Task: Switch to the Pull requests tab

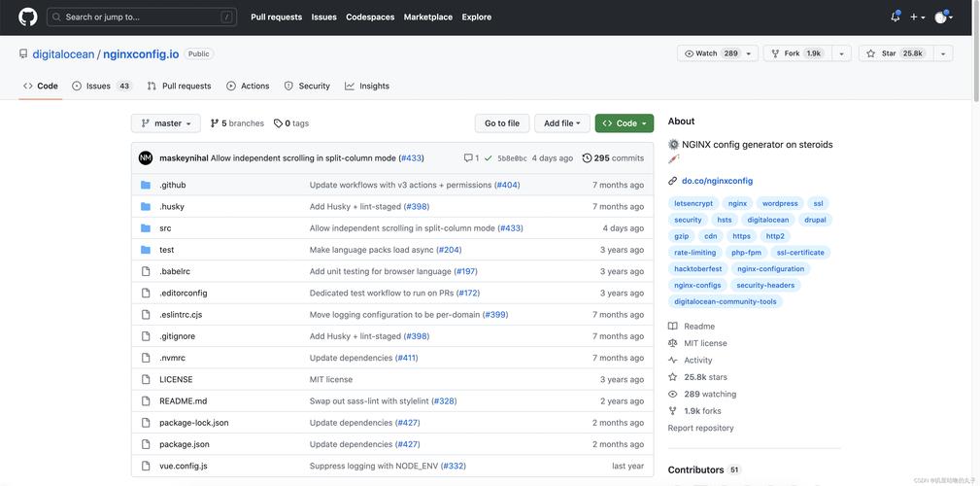Action: (180, 86)
